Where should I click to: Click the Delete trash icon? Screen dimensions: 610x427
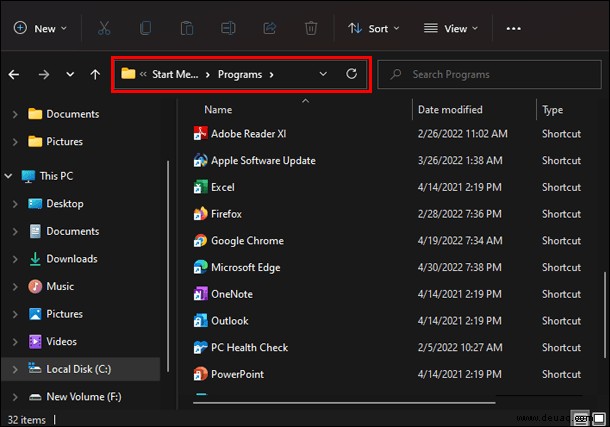(x=311, y=28)
